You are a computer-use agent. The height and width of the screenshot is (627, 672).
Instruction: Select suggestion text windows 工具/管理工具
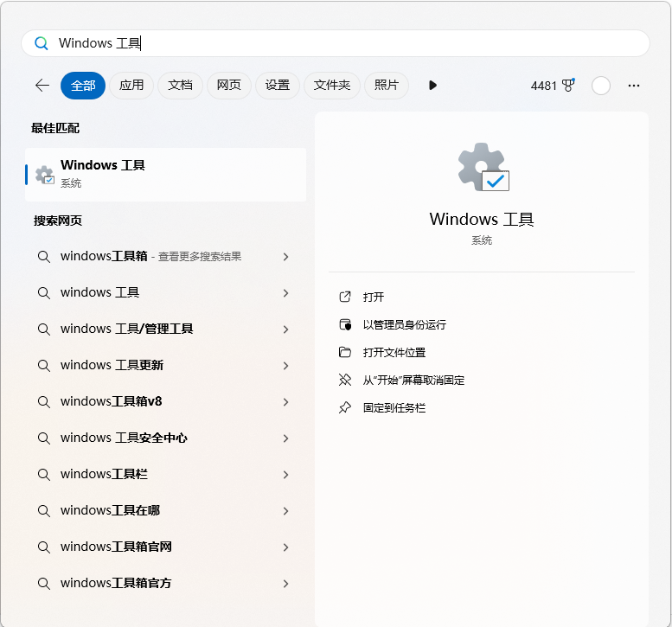[127, 329]
